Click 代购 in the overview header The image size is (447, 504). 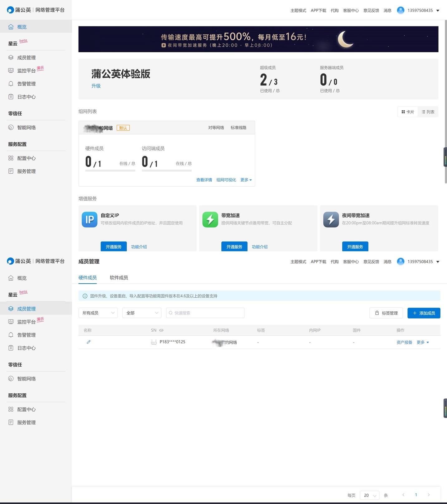click(334, 11)
